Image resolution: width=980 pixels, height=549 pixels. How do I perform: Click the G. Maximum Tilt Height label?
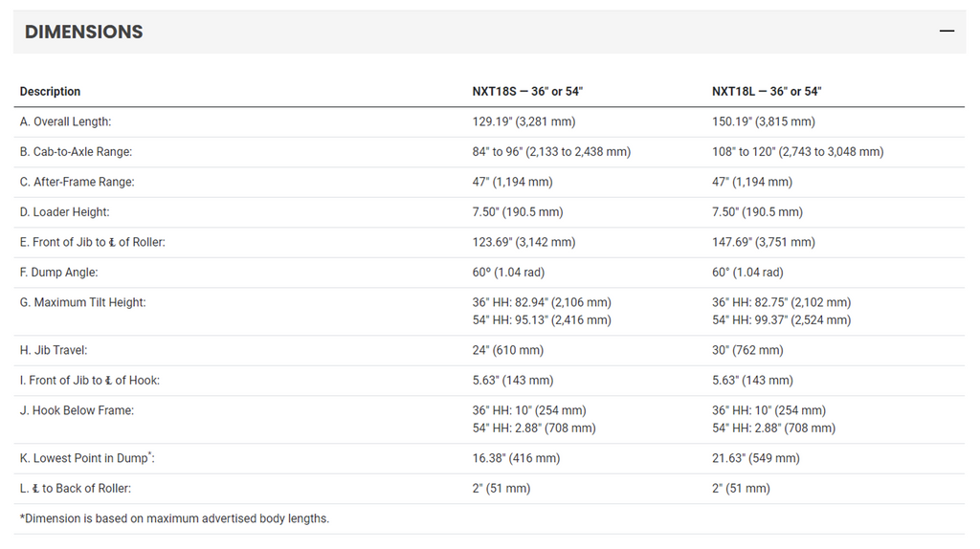point(82,302)
